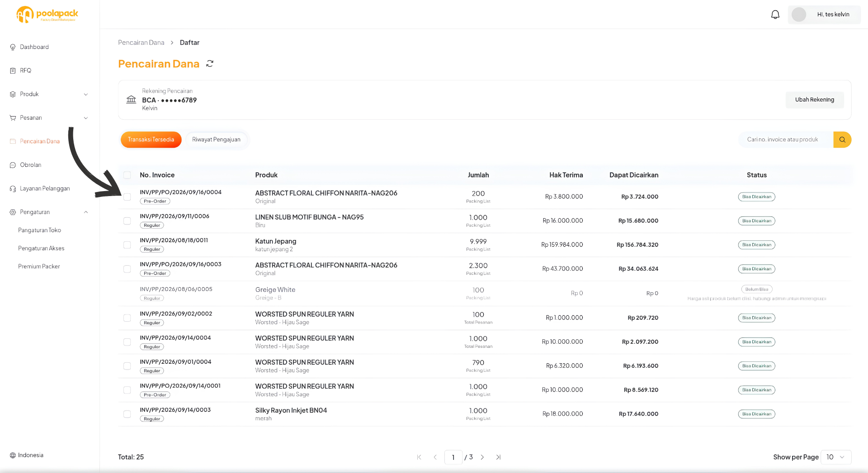Image resolution: width=868 pixels, height=473 pixels.
Task: Open Pengaturan Toko submenu item
Action: [x=39, y=230]
